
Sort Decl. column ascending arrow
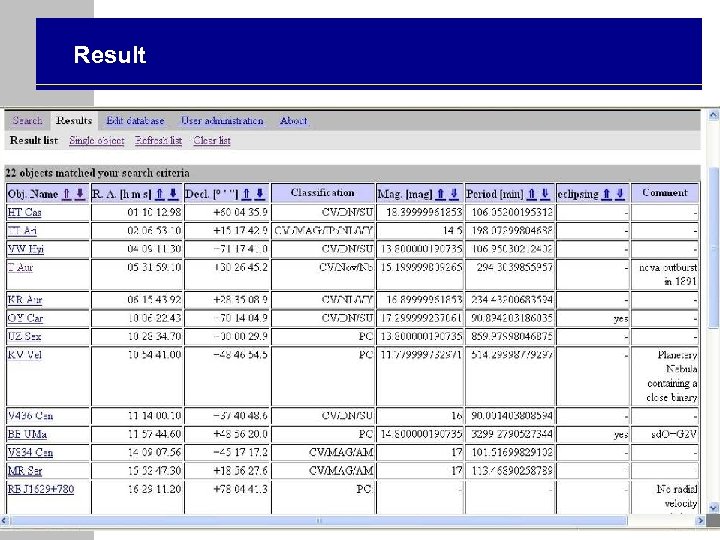pyautogui.click(x=246, y=194)
